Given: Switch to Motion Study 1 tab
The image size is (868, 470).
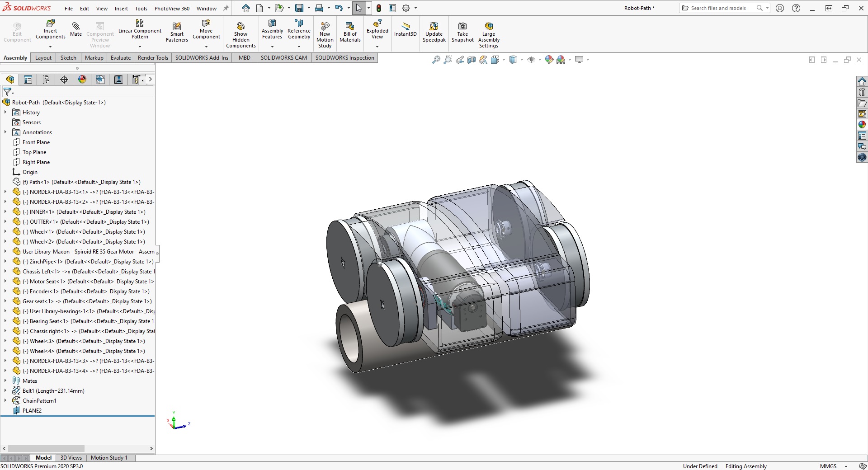Looking at the screenshot, I should (109, 458).
